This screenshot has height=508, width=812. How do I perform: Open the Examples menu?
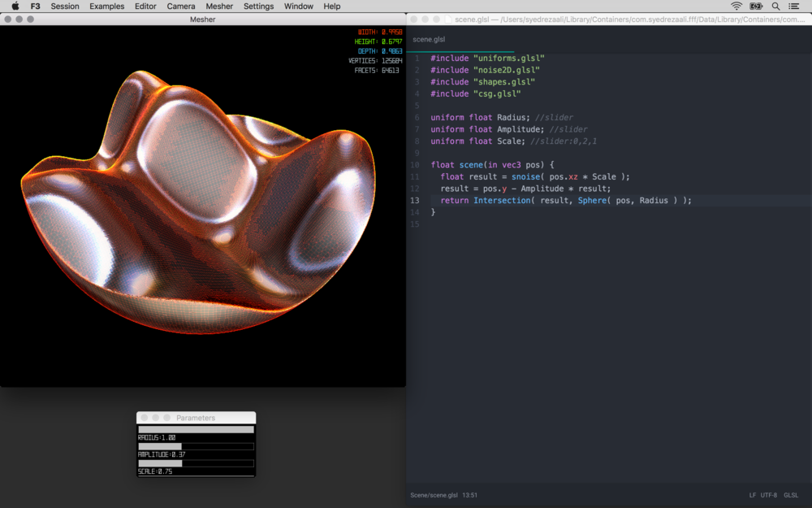pos(107,6)
